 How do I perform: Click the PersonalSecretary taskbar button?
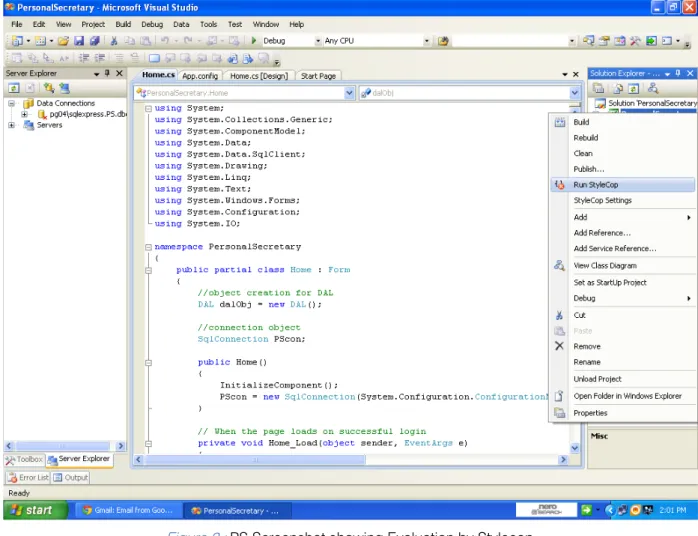[x=238, y=511]
